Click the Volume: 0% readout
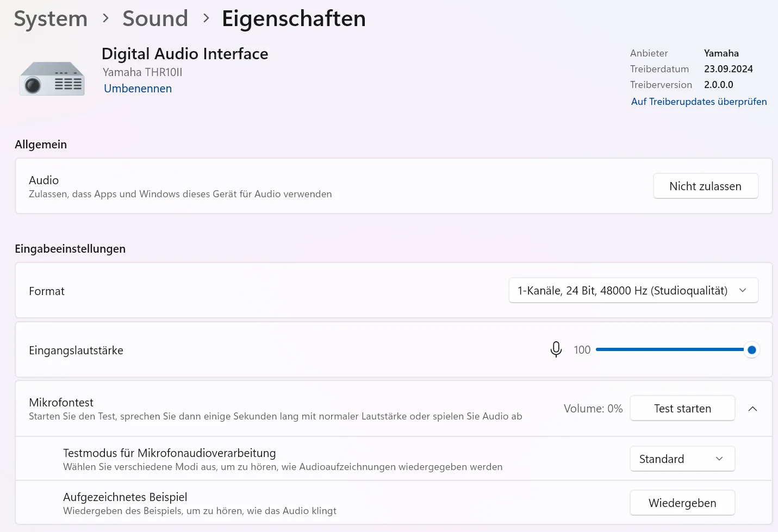This screenshot has height=532, width=778. click(593, 409)
